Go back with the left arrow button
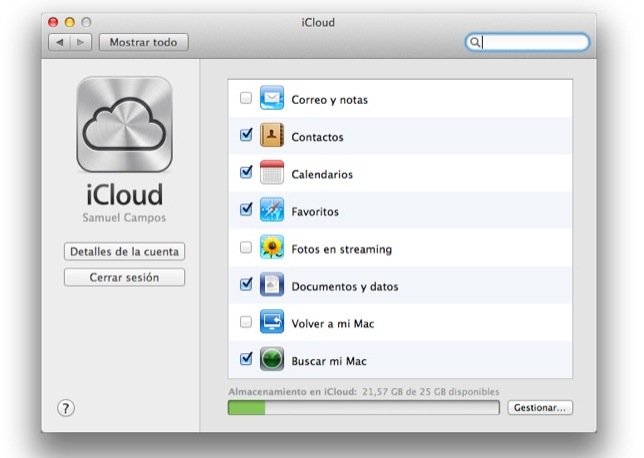644x458 pixels. [59, 43]
